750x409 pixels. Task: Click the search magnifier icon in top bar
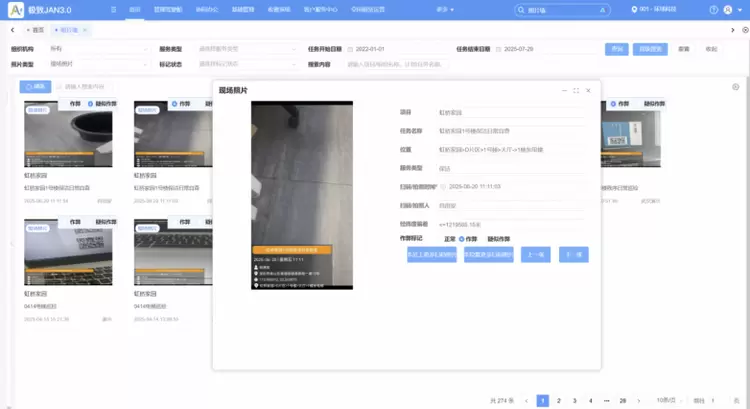pyautogui.click(x=521, y=10)
